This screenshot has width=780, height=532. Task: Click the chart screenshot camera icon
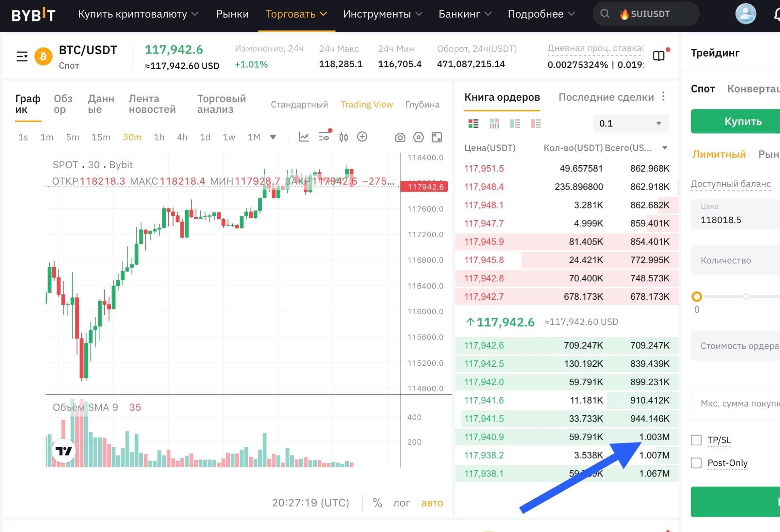tap(400, 137)
